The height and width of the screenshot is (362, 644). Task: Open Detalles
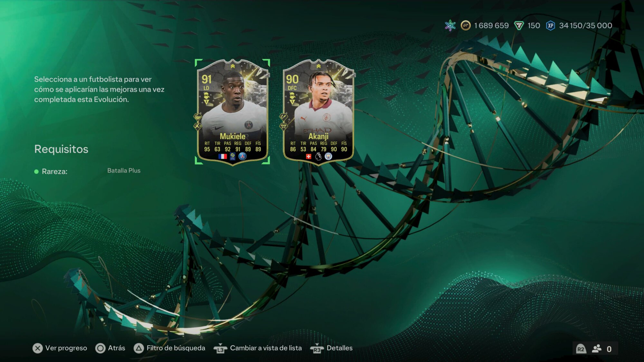pos(339,348)
